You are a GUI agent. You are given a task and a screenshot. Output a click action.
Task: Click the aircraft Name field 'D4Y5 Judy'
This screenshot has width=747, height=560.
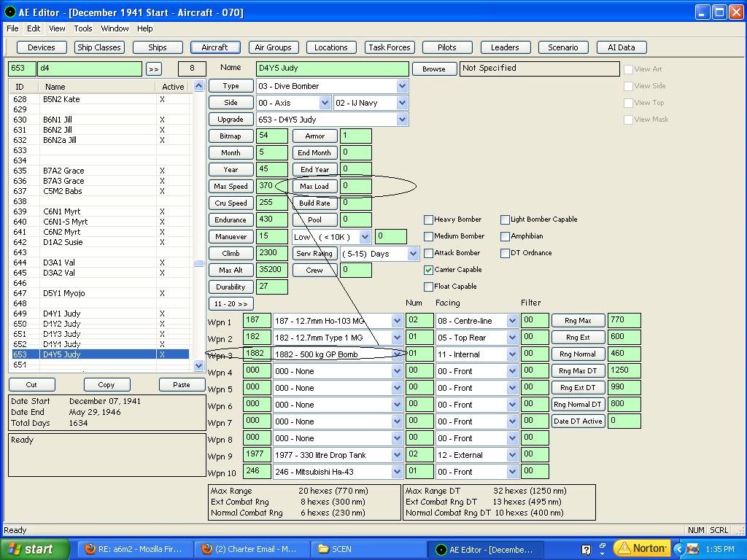[x=332, y=69]
